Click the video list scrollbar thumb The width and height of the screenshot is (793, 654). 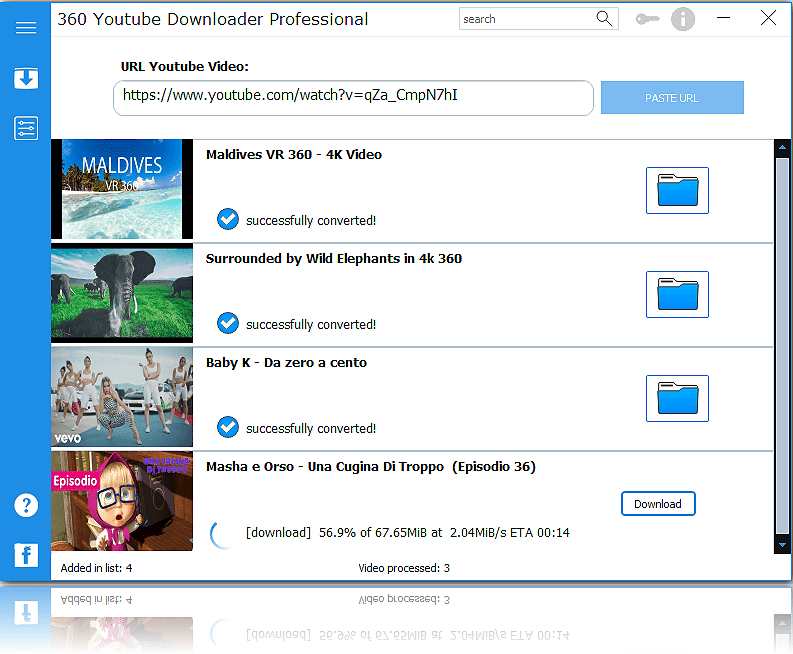782,346
